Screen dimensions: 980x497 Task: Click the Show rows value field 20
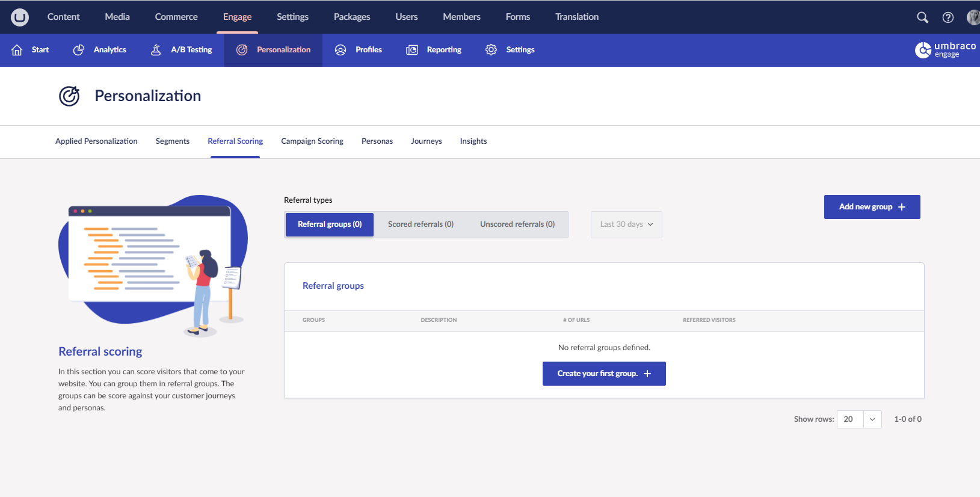pos(850,419)
